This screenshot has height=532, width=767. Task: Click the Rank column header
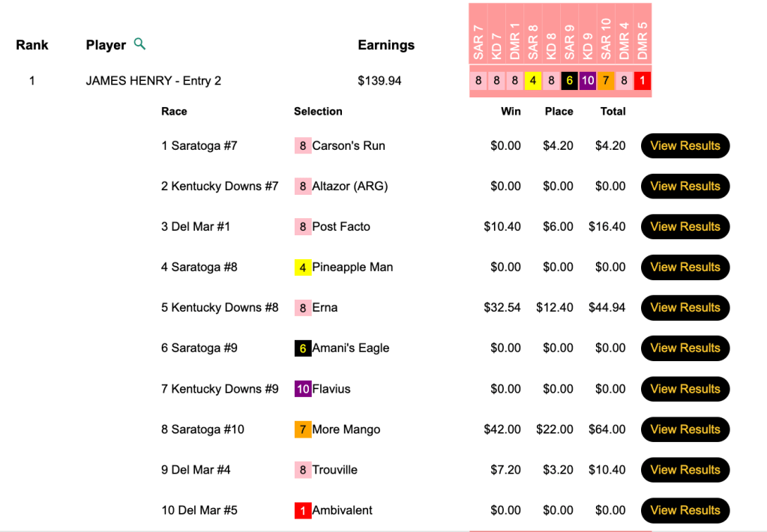(32, 45)
